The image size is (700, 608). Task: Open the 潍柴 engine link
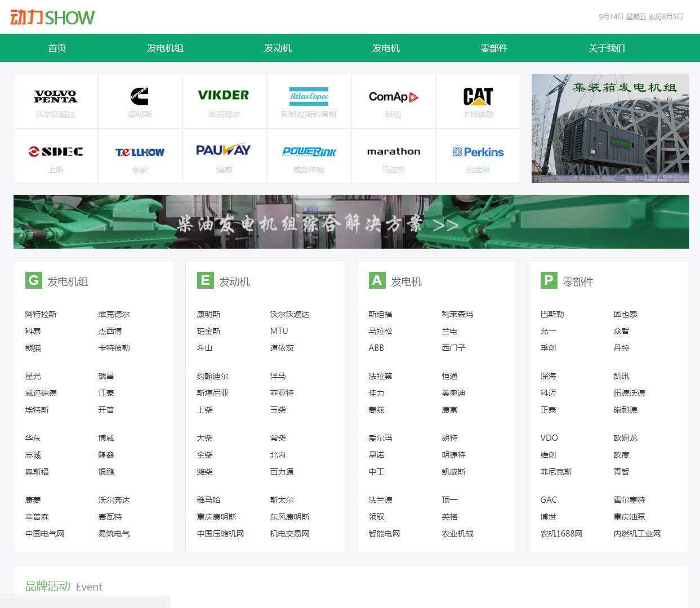click(x=205, y=472)
